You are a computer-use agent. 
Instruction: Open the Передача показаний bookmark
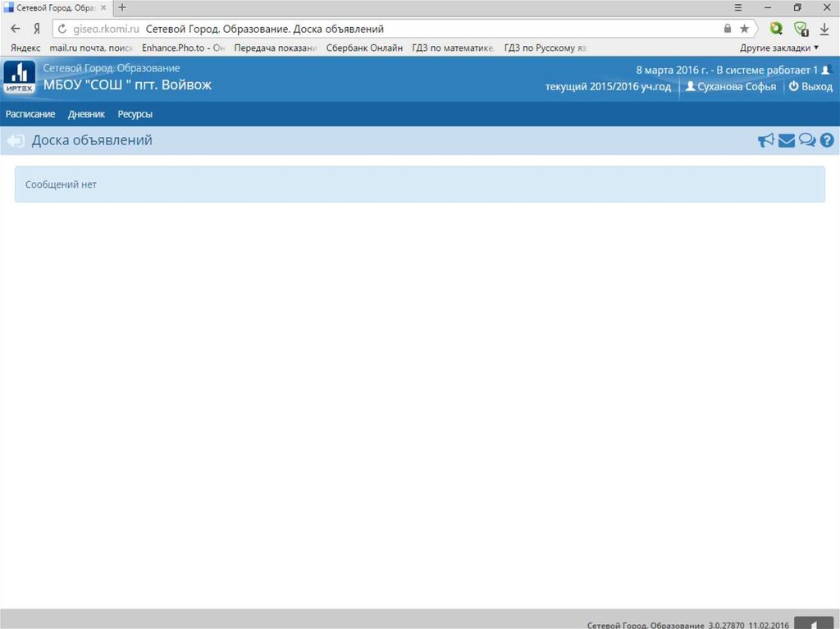[x=276, y=48]
